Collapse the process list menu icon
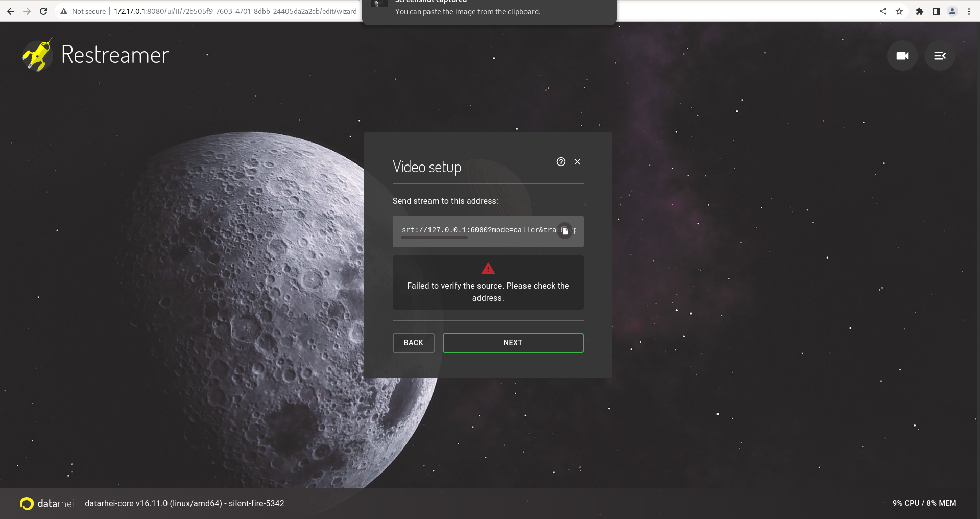This screenshot has height=519, width=980. [x=940, y=56]
